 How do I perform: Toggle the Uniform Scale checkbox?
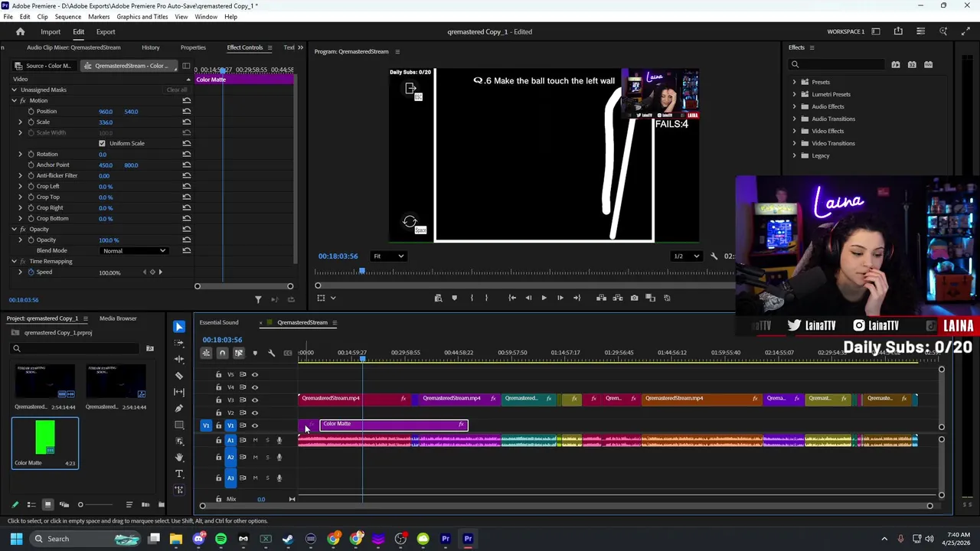tap(102, 143)
